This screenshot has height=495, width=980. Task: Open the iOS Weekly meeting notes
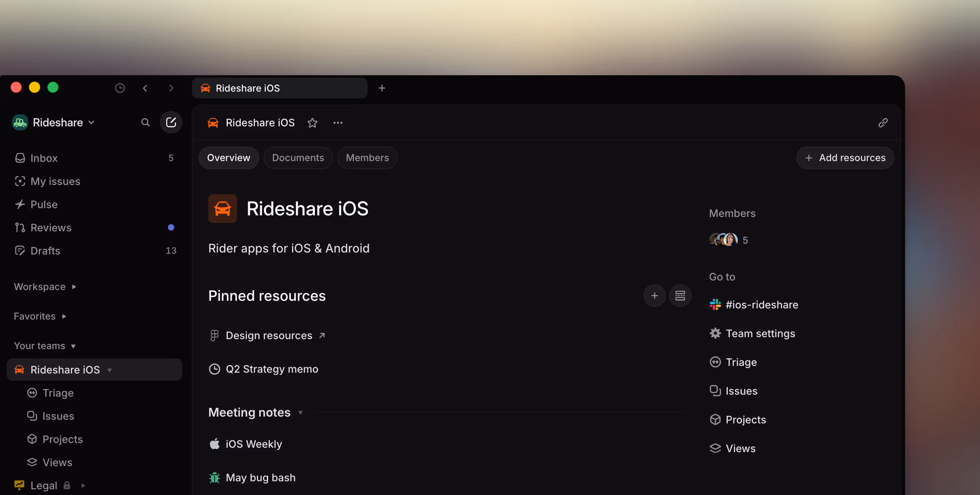click(x=246, y=444)
